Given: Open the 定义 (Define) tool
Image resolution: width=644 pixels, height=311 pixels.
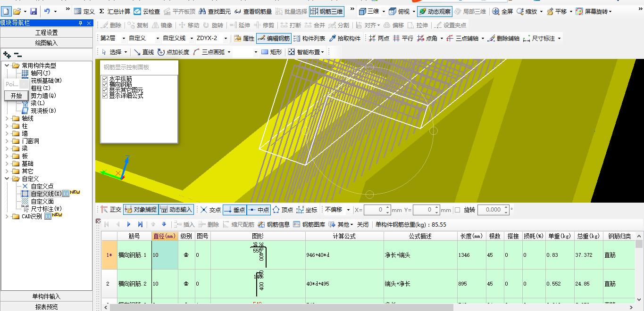Looking at the screenshot, I should (x=84, y=11).
